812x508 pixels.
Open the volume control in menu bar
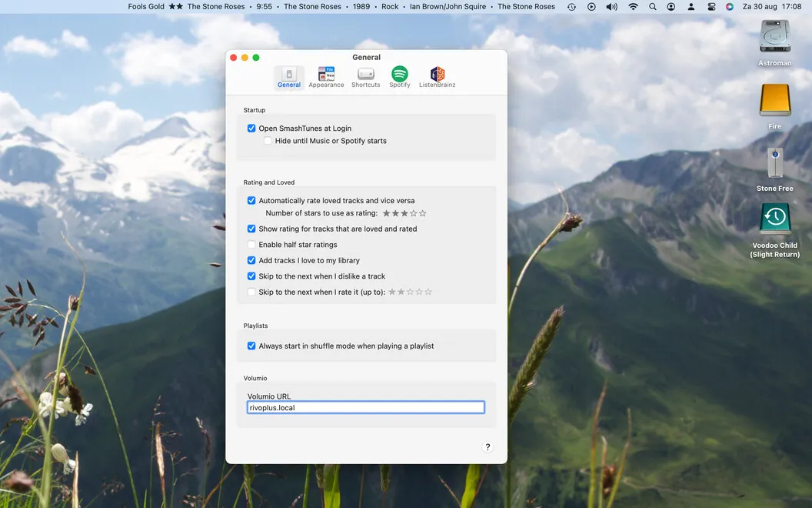[611, 7]
